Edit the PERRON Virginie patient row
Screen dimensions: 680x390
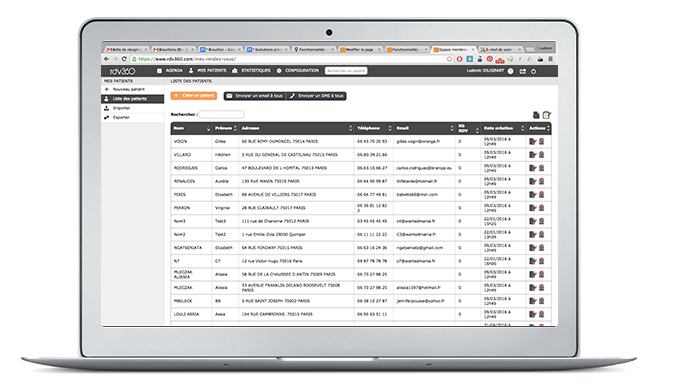(x=533, y=208)
